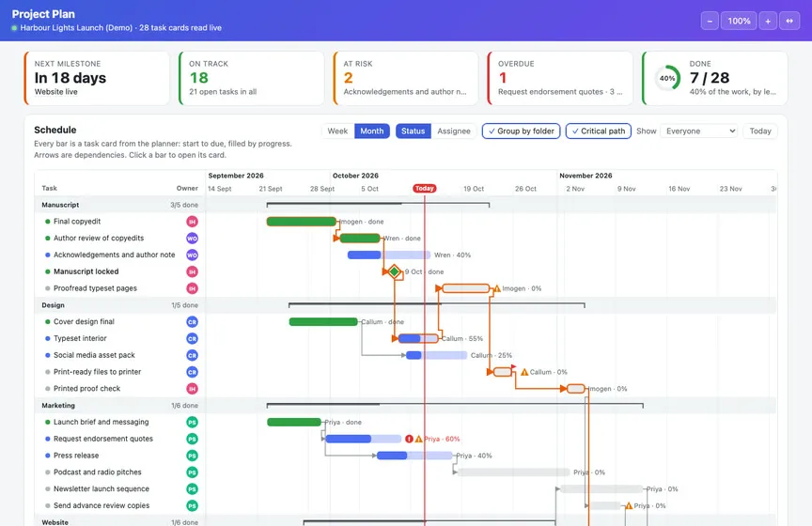This screenshot has width=812, height=526.
Task: Zoom out with the minus button
Action: tap(710, 21)
